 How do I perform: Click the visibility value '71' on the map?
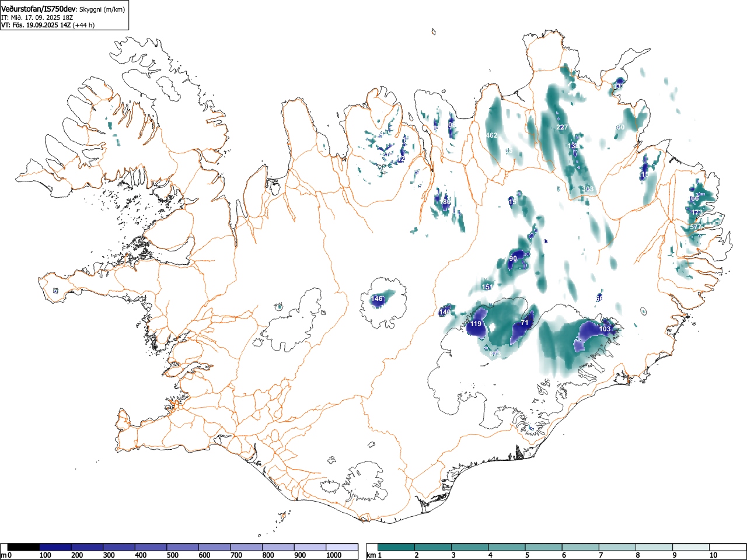tap(525, 322)
